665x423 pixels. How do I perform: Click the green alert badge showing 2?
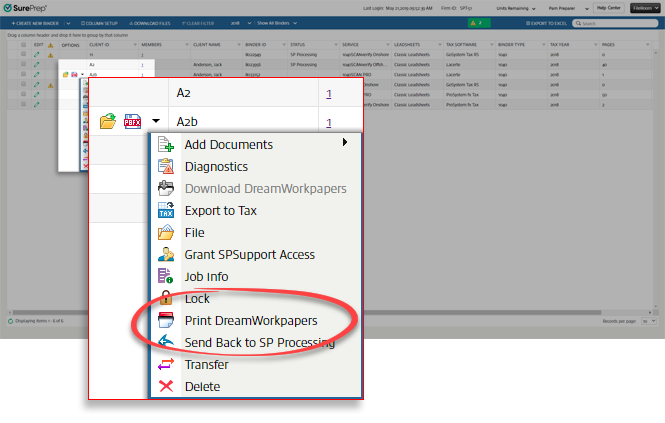(479, 23)
